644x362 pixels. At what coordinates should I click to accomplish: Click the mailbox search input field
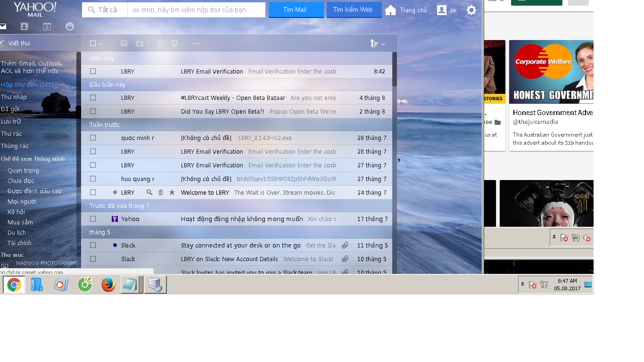click(196, 10)
